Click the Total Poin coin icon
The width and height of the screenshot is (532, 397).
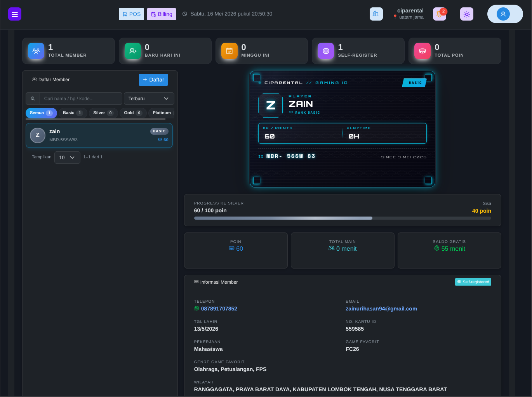pyautogui.click(x=422, y=51)
